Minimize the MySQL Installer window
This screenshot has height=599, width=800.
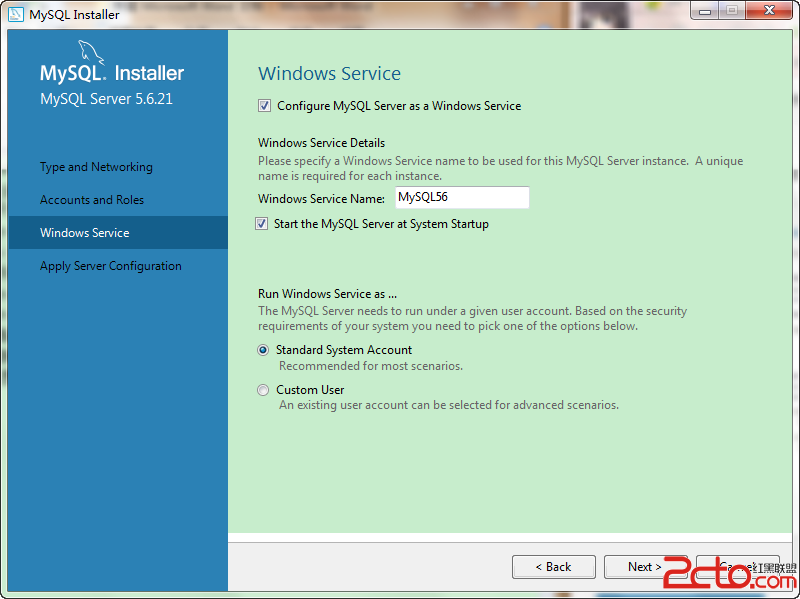click(x=705, y=11)
